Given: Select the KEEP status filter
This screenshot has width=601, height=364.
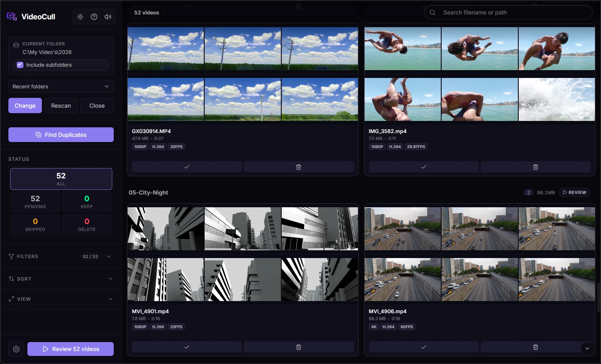Looking at the screenshot, I should 87,202.
